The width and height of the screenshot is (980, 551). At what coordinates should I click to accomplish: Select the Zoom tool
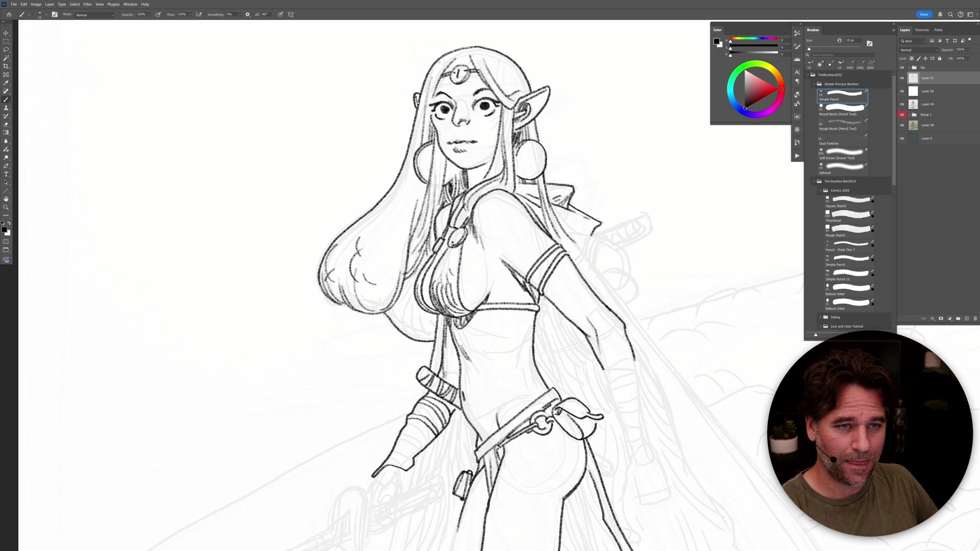coord(6,207)
